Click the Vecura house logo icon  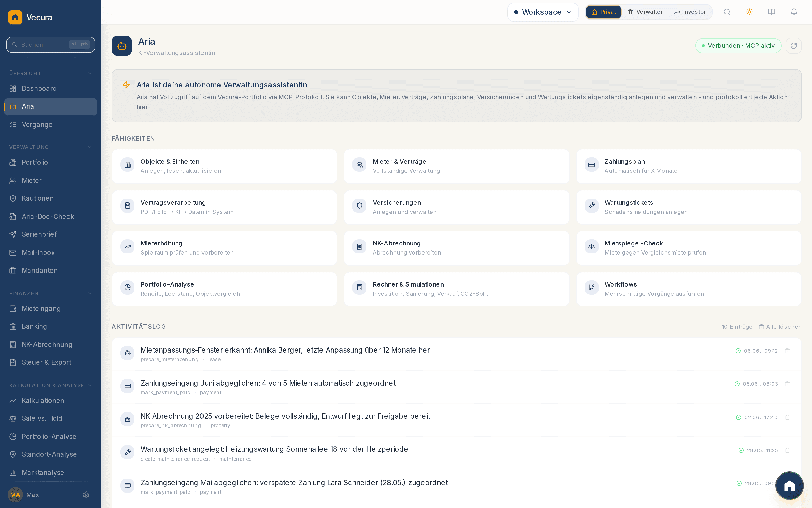[15, 17]
